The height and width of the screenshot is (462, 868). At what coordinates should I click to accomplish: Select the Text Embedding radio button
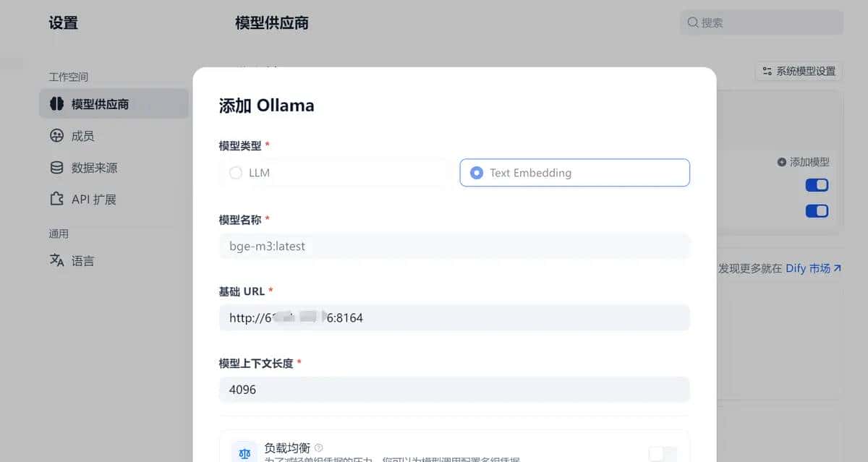point(476,173)
